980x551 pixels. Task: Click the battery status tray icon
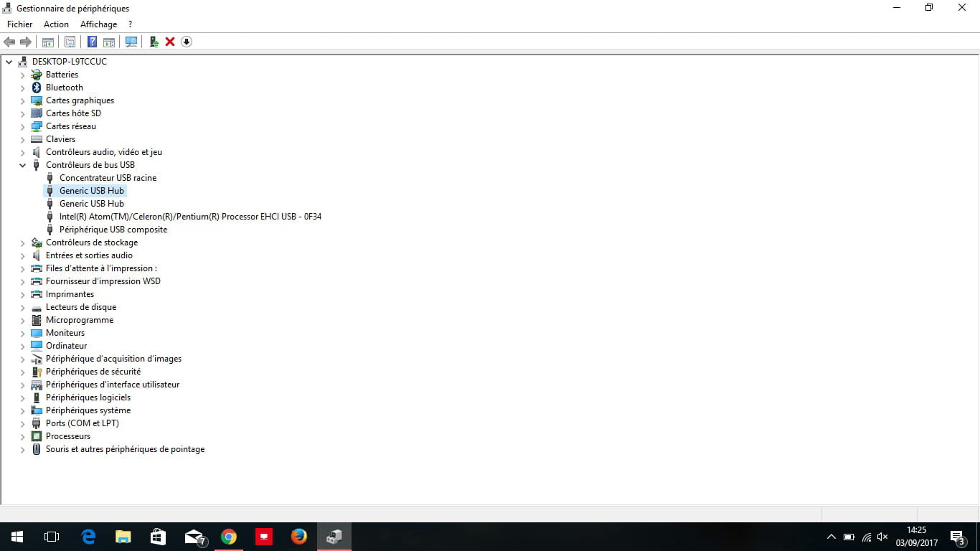coord(849,537)
